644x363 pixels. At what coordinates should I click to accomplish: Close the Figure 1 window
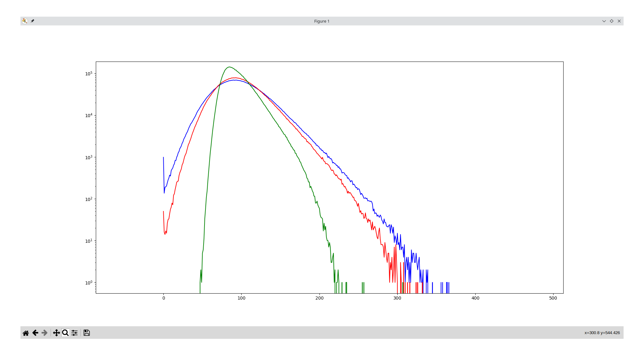coord(619,21)
